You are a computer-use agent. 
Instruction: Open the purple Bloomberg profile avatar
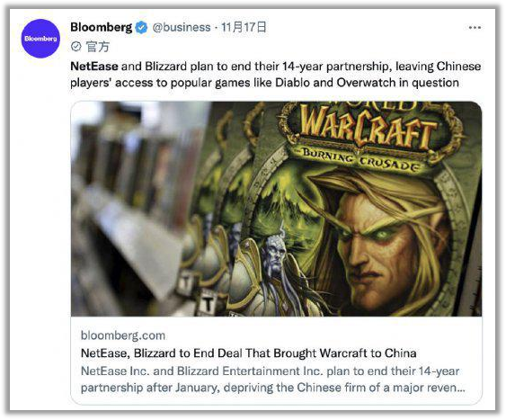(40, 39)
